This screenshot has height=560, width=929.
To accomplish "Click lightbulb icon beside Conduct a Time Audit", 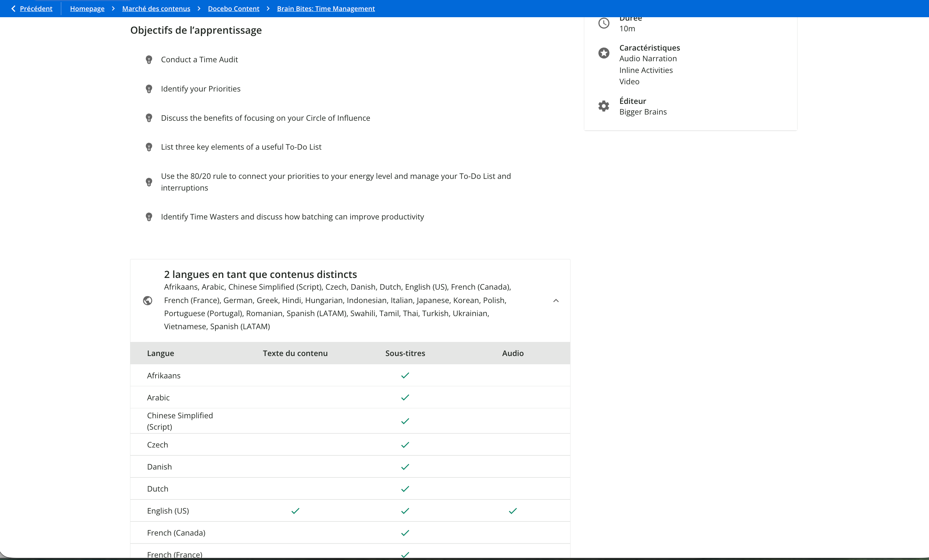I will tap(149, 60).
